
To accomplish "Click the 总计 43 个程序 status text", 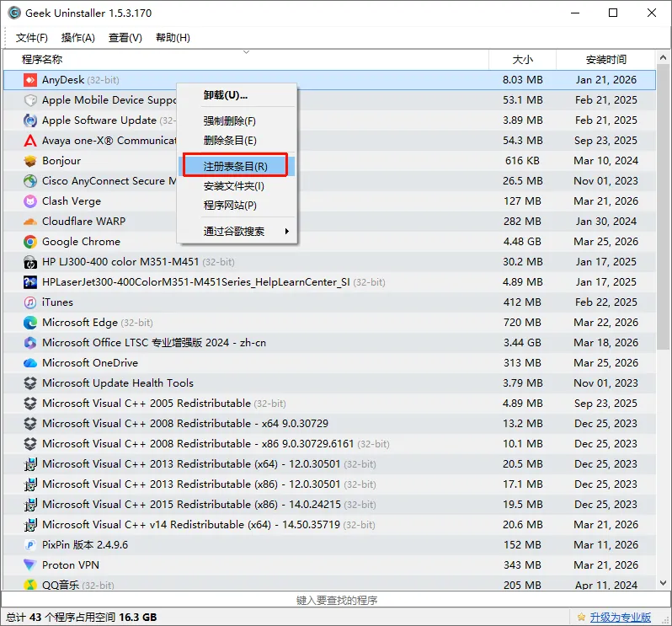I will (82, 618).
